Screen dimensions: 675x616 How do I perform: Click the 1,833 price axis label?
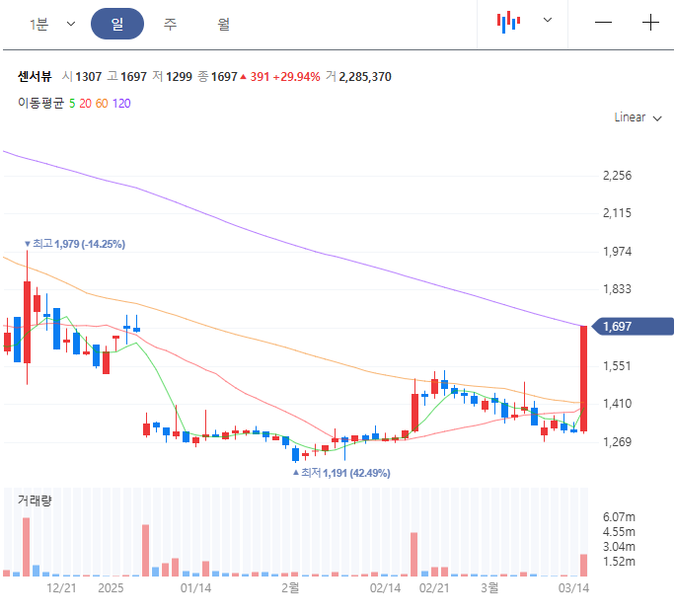(617, 288)
